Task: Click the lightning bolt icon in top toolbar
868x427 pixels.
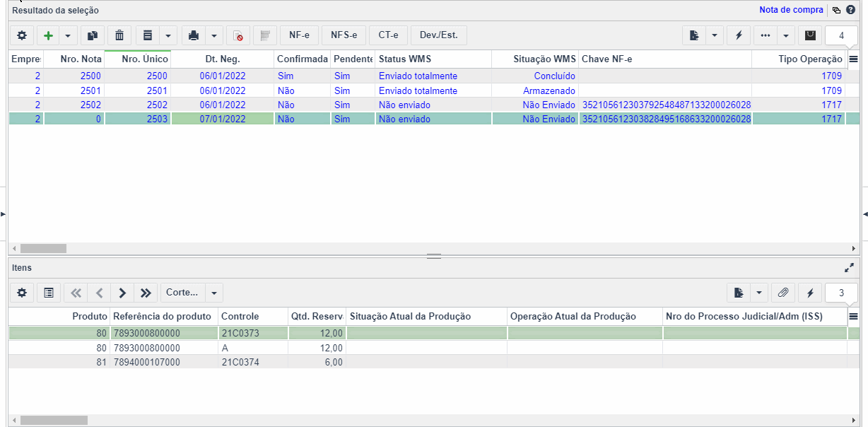Action: [739, 35]
